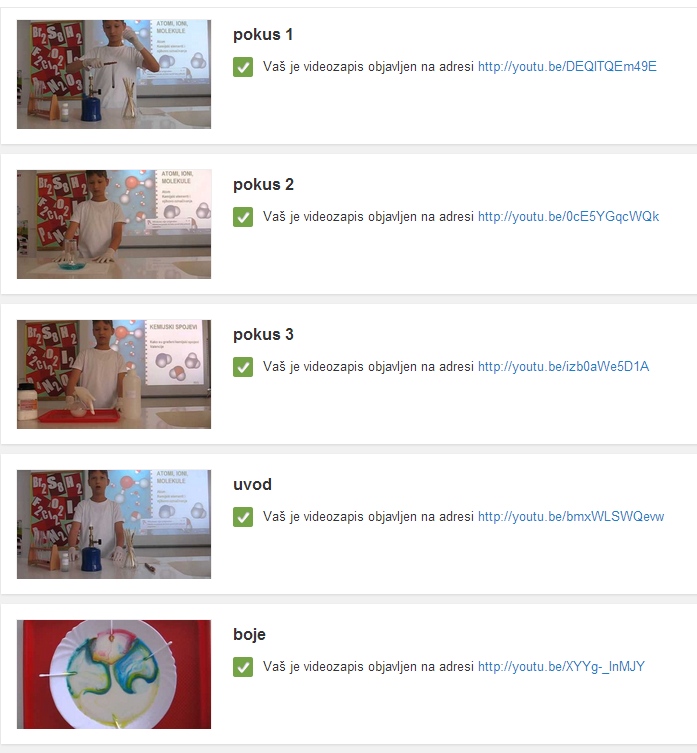Open the boje colorful plate thumbnail
This screenshot has width=697, height=753.
point(114,674)
